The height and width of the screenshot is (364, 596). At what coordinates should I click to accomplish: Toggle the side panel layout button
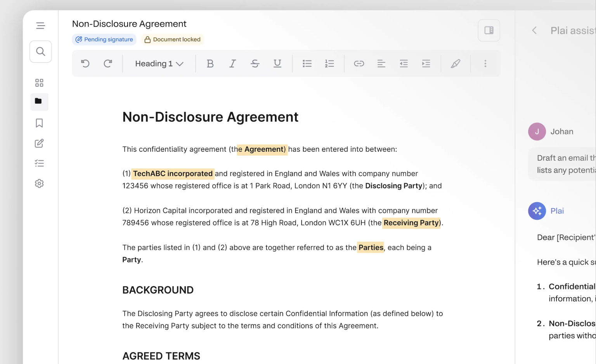click(489, 30)
